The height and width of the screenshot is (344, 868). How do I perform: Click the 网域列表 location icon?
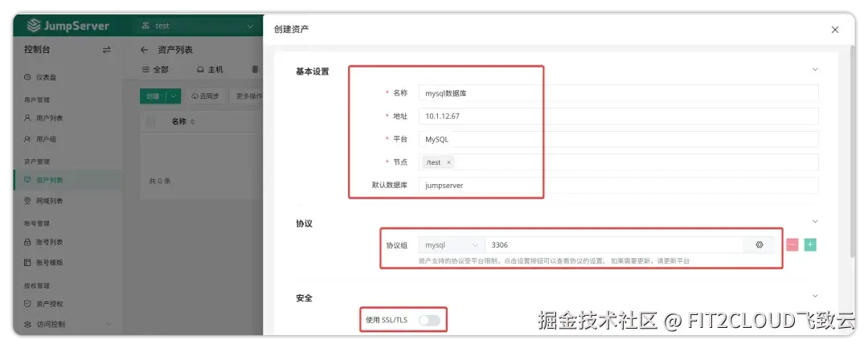coord(27,200)
